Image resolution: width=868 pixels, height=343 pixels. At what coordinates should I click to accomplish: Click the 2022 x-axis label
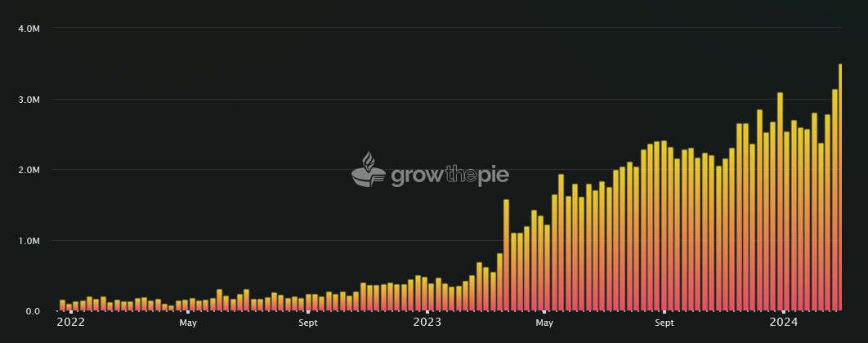tap(71, 323)
